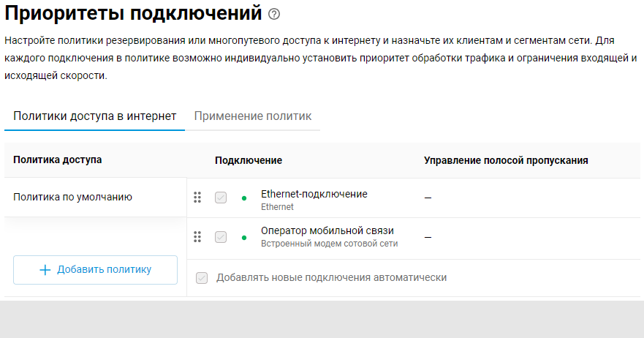Select the Политики доступа в интернет tab
The height and width of the screenshot is (338, 644).
95,116
